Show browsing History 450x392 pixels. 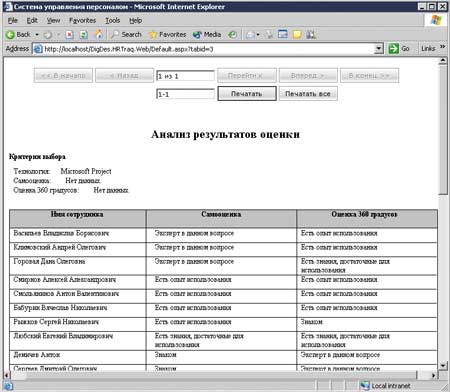click(x=232, y=34)
